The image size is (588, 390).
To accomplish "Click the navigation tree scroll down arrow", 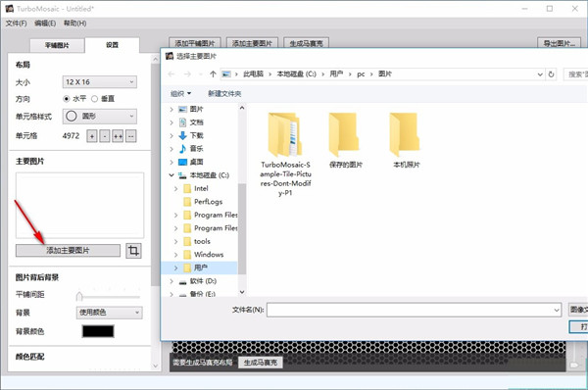I will pos(242,292).
